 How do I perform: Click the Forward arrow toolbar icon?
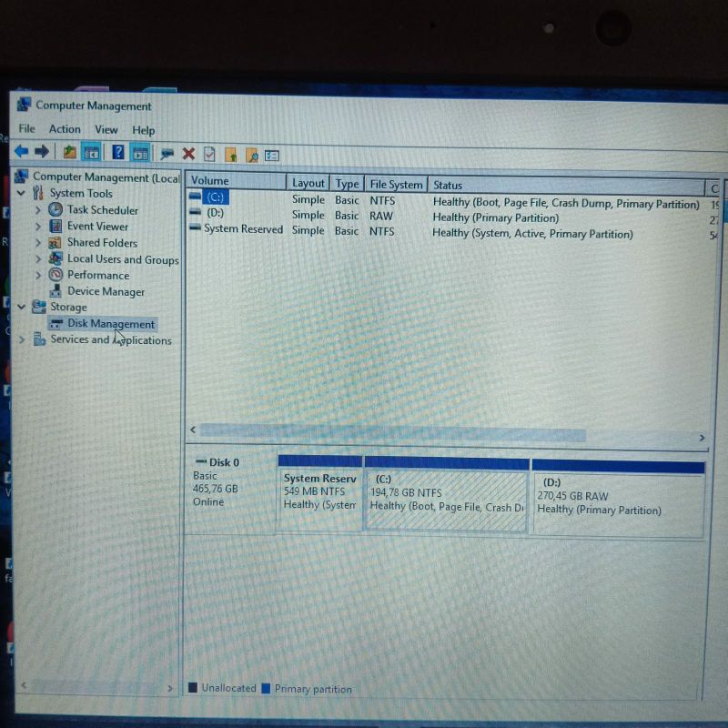[x=42, y=152]
